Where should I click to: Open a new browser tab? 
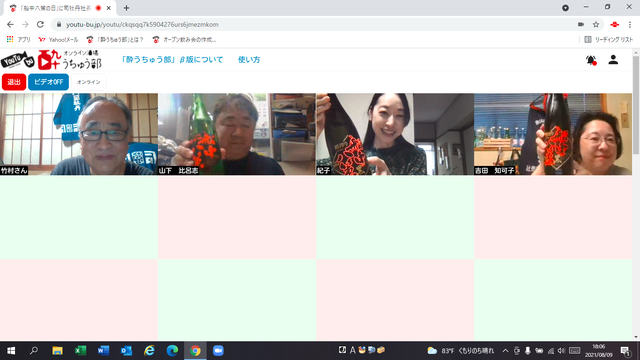pyautogui.click(x=126, y=8)
